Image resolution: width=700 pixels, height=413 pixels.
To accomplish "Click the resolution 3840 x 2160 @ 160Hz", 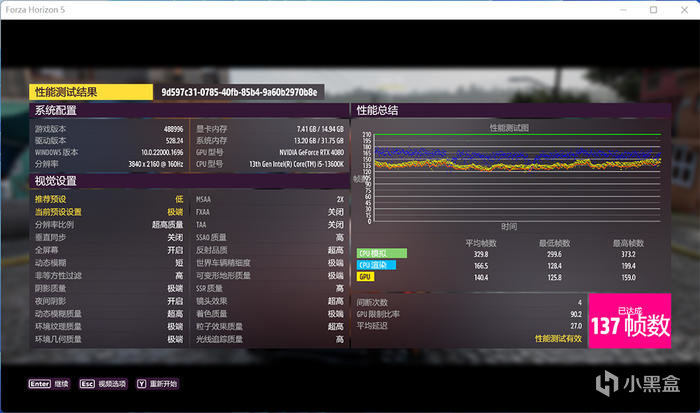I will [x=156, y=164].
